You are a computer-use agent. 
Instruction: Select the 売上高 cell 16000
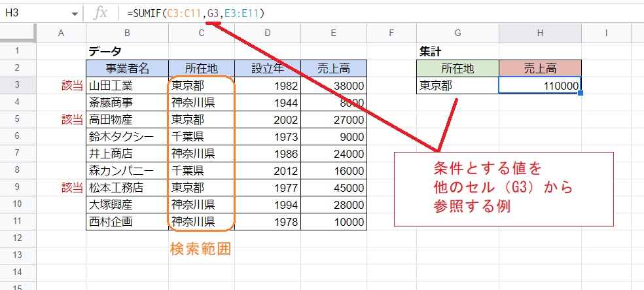point(334,170)
